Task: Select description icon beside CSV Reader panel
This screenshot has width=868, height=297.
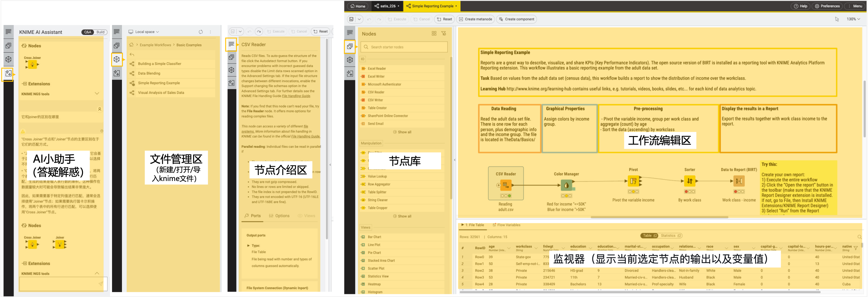Action: coord(231,44)
